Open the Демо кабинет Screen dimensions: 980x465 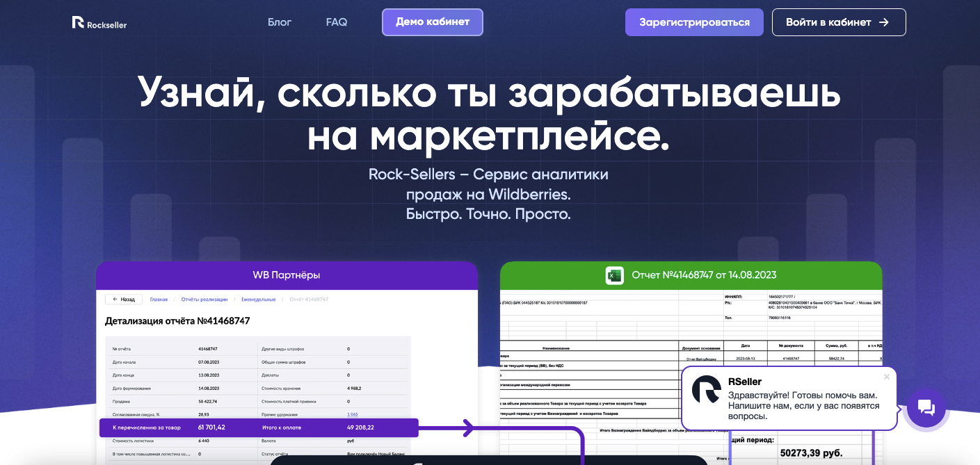[x=433, y=22]
